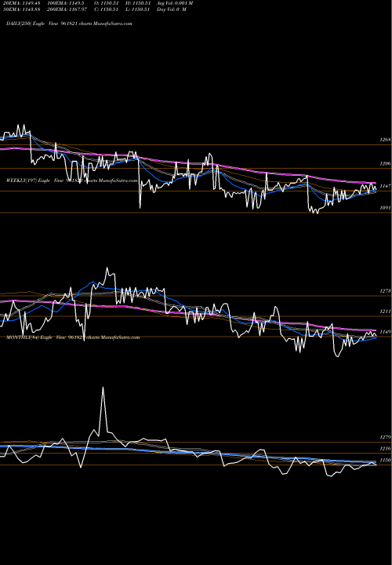Click the 1091 price label on daily chart
Viewport: 392px width, 565px height.
tap(385, 208)
